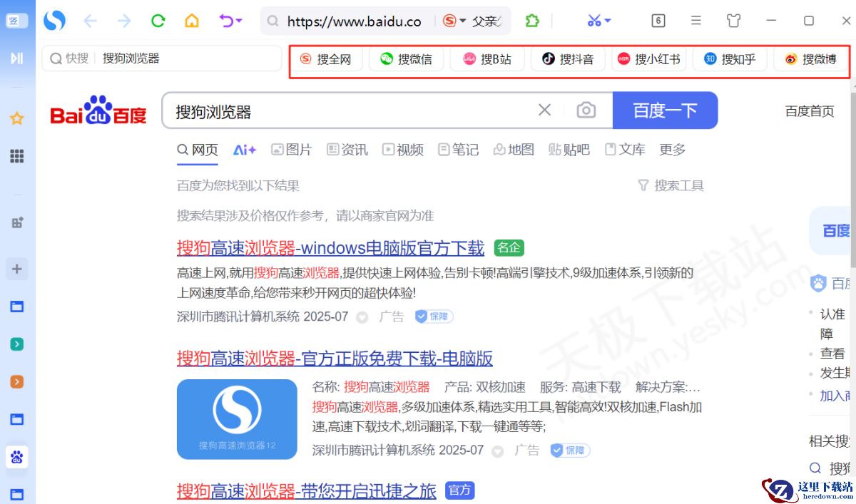
Task: Click the quick search box with 搜狗浏览器
Action: coord(162,58)
